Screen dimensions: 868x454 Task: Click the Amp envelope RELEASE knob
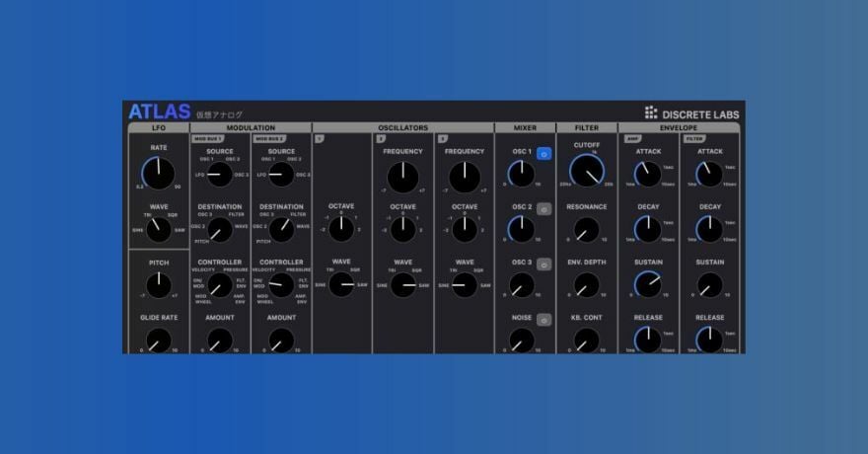coord(648,340)
